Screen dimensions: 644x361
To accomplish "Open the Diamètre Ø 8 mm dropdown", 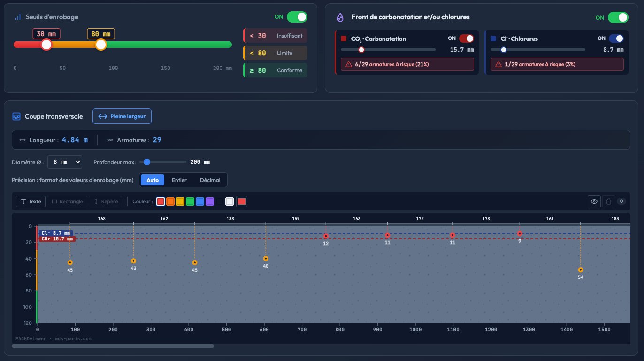I will point(65,162).
